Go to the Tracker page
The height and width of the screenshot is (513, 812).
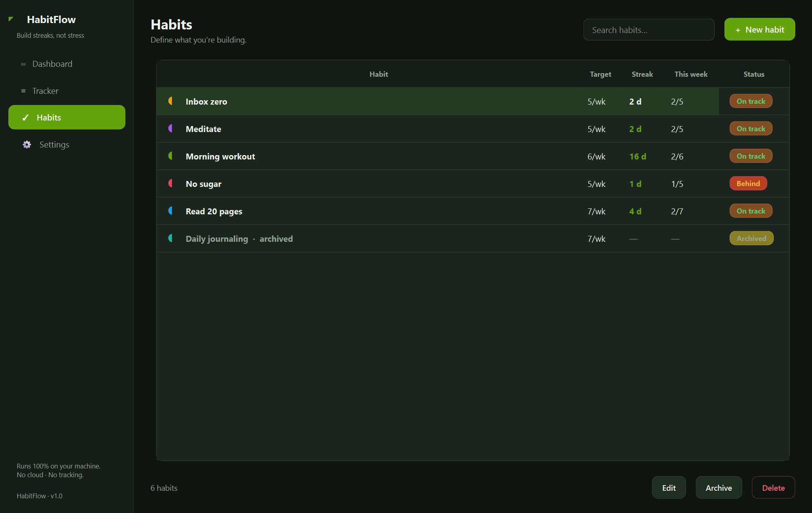[67, 91]
